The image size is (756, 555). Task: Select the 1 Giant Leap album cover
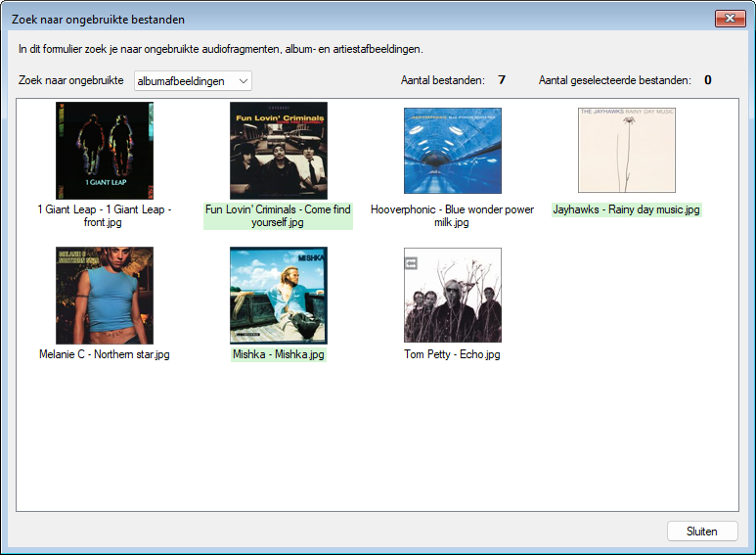pyautogui.click(x=105, y=151)
